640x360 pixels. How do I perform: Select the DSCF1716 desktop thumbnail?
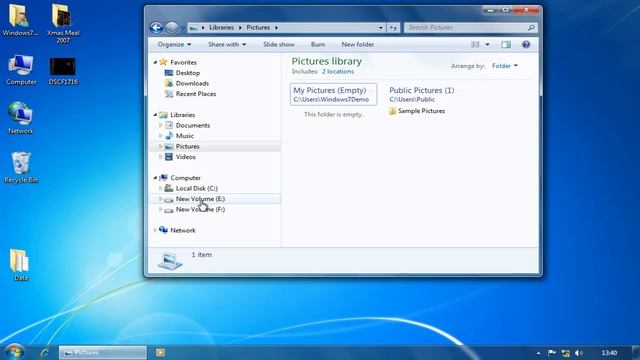pos(63,71)
